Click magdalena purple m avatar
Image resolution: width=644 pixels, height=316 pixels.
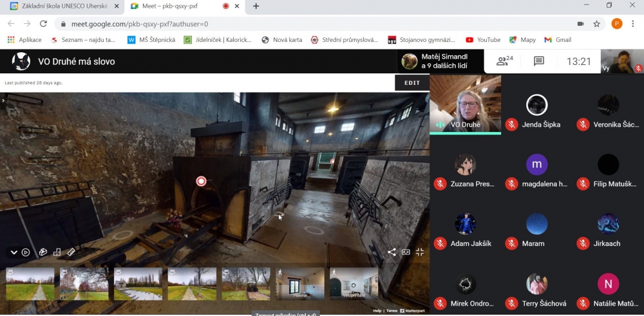pyautogui.click(x=536, y=165)
